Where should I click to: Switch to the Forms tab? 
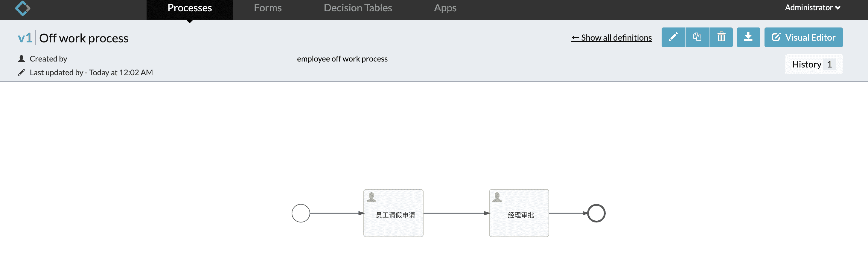(267, 8)
